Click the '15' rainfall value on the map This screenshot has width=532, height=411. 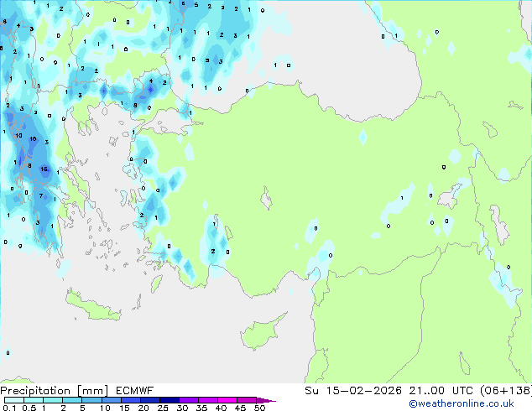[44, 169]
